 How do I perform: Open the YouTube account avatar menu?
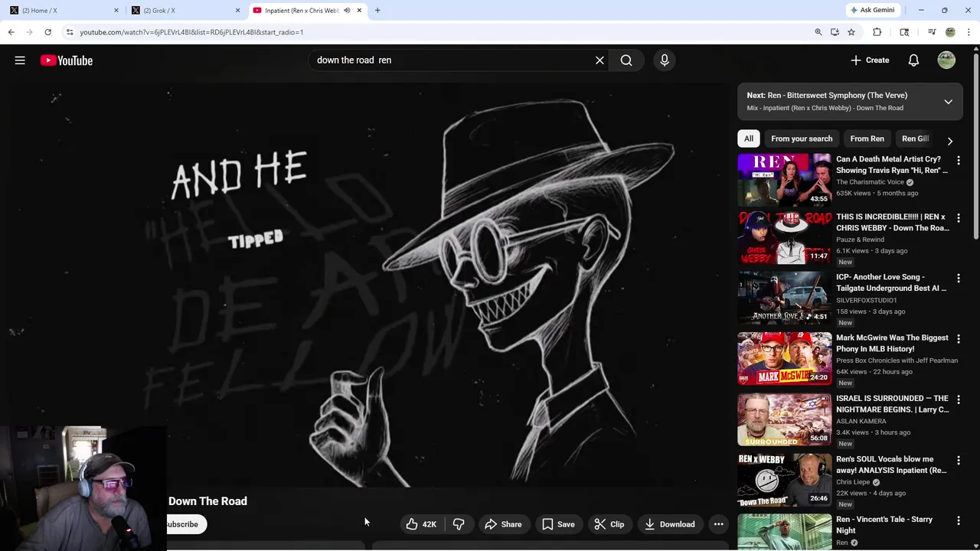[x=946, y=60]
